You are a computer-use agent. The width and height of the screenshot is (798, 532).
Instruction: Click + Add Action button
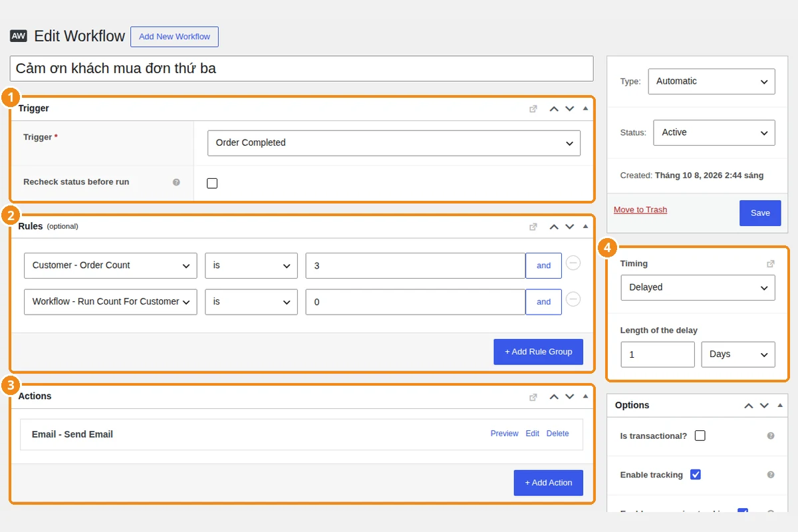point(548,483)
